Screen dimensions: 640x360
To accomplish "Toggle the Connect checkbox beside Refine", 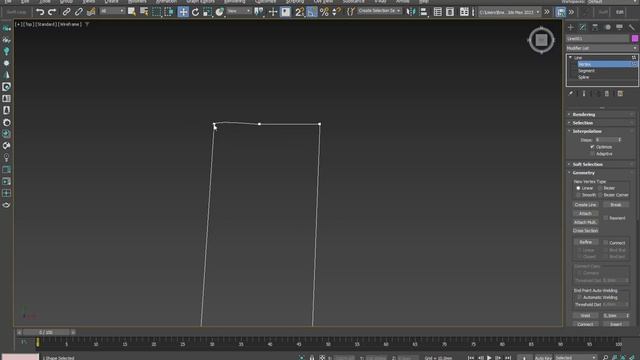I will [x=606, y=242].
